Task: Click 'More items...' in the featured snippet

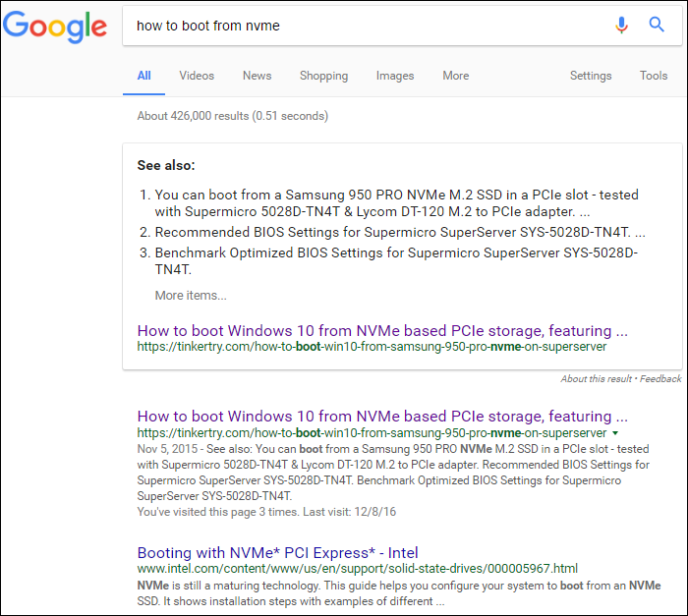Action: click(x=191, y=296)
